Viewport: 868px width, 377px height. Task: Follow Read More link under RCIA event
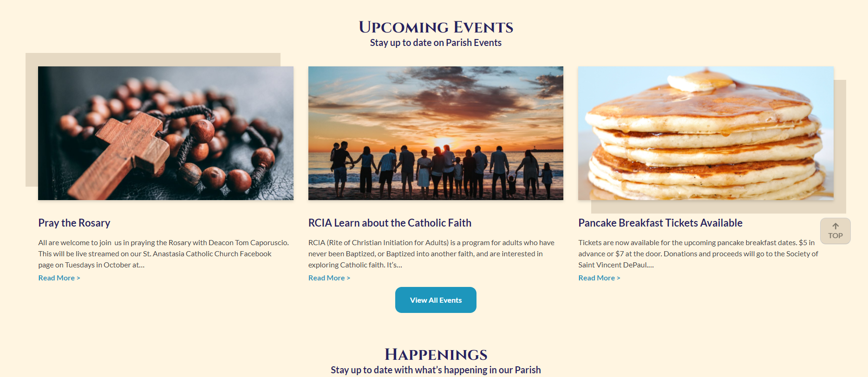click(329, 278)
